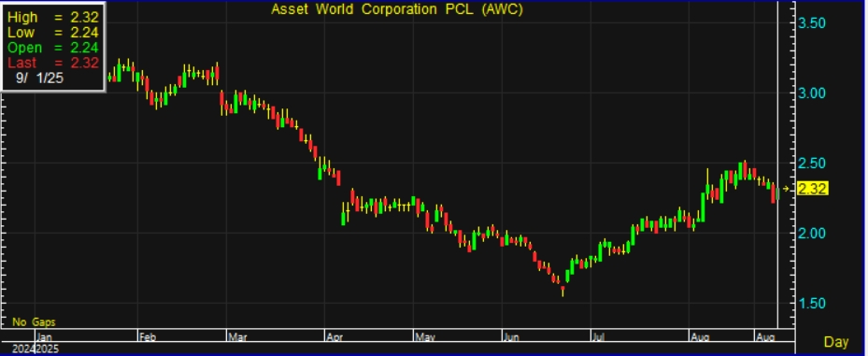Viewport: 868px width, 356px height.
Task: Click the 3.50 price axis label
Action: [812, 23]
